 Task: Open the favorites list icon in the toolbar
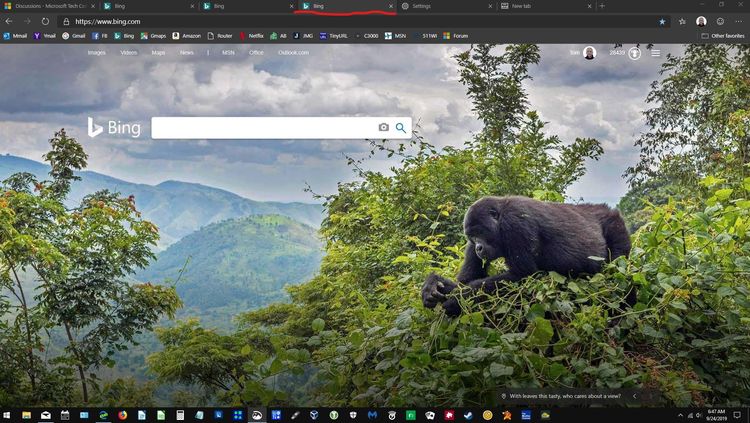[682, 22]
